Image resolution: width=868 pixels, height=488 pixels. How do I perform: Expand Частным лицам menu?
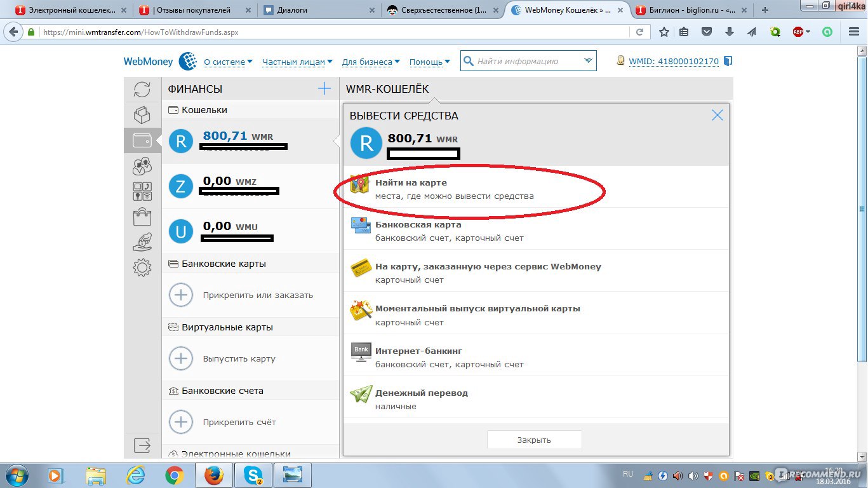tap(297, 62)
